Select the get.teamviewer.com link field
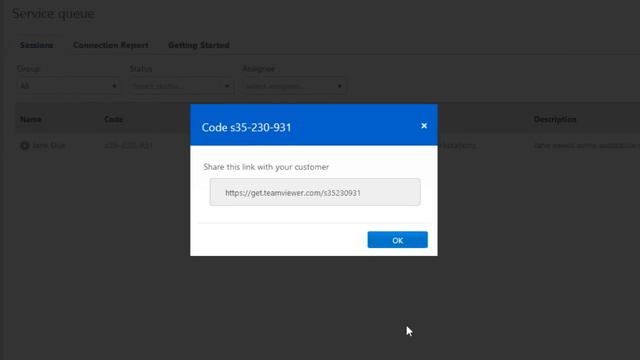The height and width of the screenshot is (360, 640). click(315, 192)
